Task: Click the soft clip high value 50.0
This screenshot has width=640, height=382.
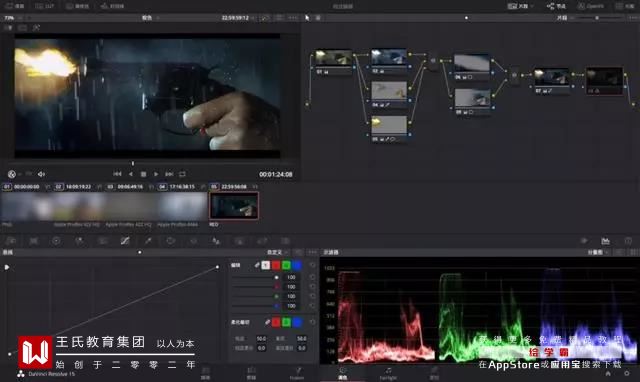Action: [x=302, y=339]
